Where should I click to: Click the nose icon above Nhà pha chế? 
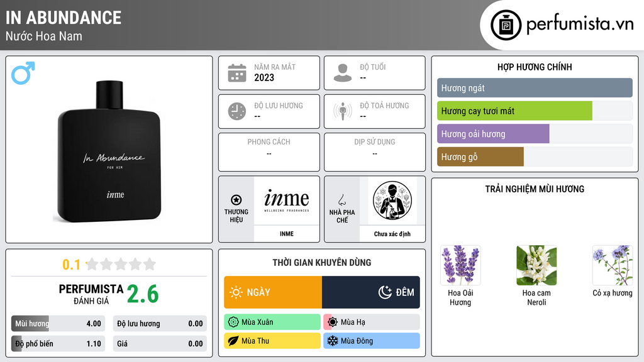(x=341, y=200)
